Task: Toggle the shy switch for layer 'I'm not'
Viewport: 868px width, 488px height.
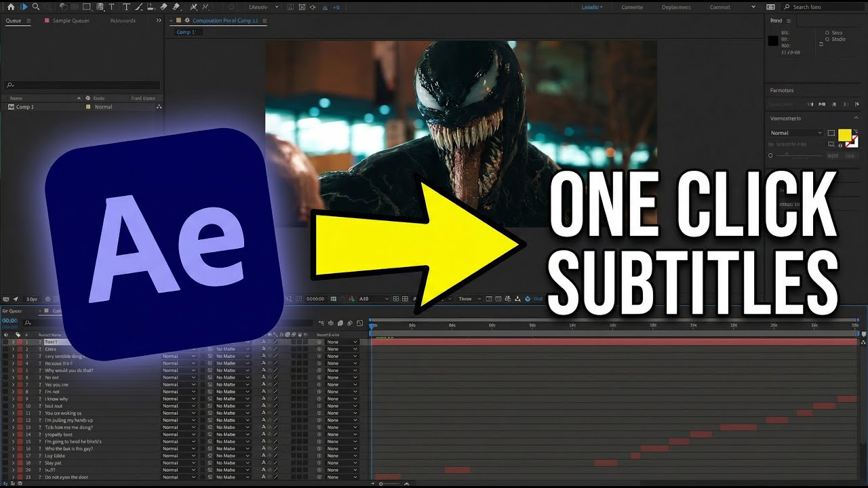Action: pyautogui.click(x=264, y=392)
